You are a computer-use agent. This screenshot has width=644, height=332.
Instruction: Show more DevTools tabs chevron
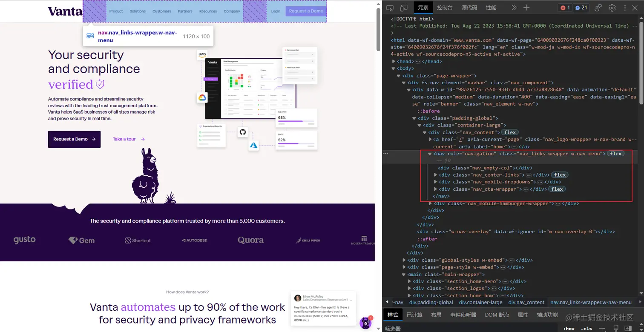click(x=514, y=8)
